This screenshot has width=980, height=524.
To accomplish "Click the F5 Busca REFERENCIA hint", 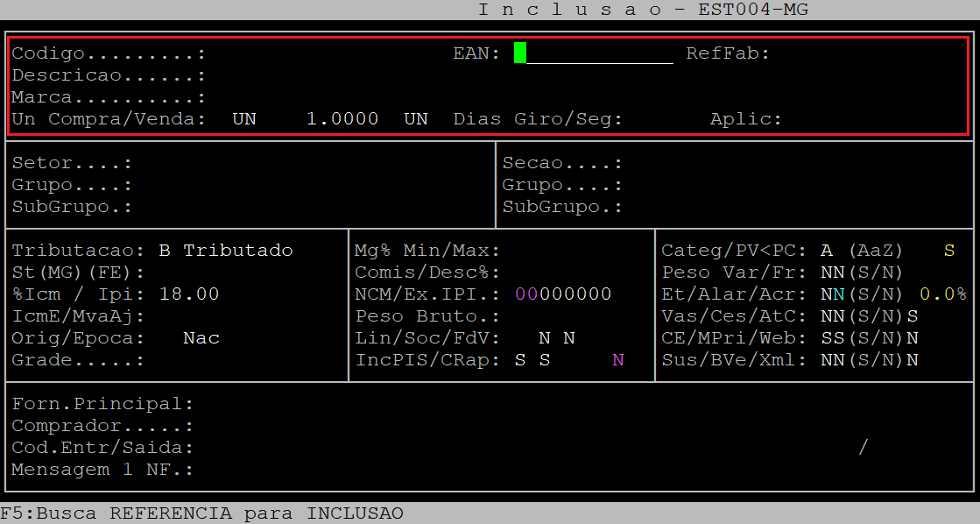I will [201, 513].
